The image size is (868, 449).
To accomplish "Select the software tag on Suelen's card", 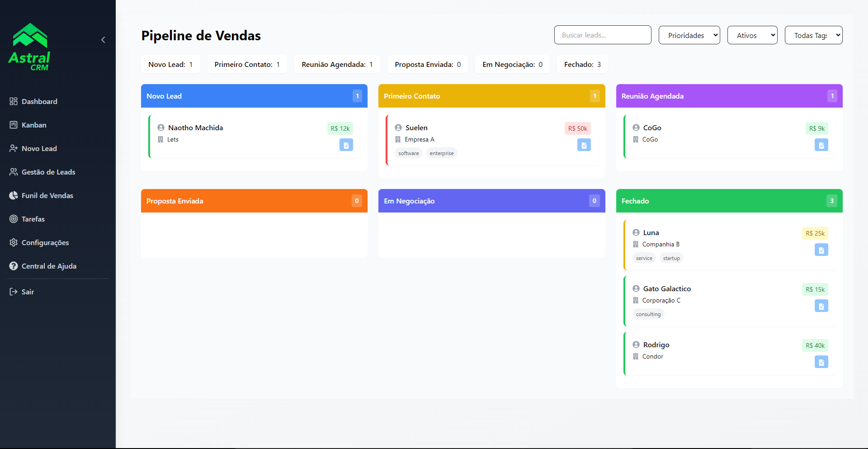I will pos(408,153).
